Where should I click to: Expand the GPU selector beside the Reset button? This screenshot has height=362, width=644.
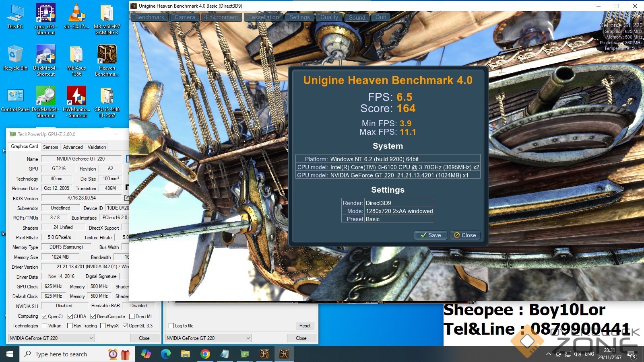coord(208,338)
